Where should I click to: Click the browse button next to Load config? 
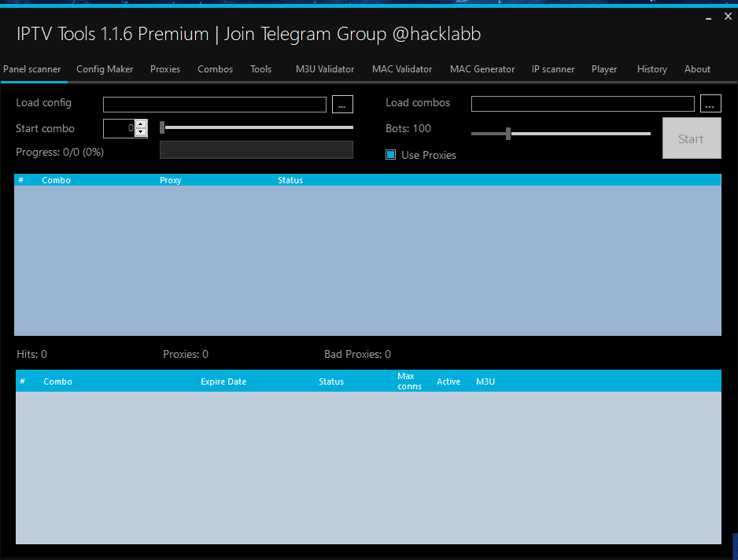click(x=342, y=105)
